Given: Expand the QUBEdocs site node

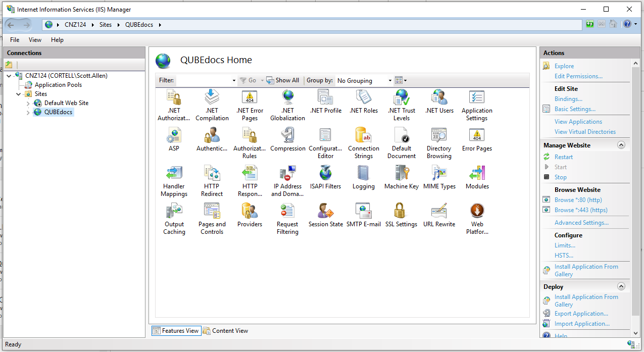Looking at the screenshot, I should tap(28, 112).
